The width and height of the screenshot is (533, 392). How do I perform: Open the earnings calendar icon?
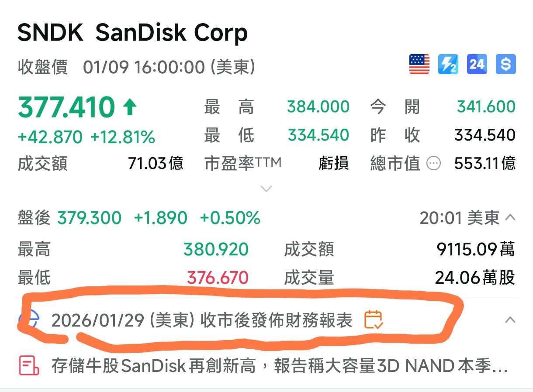[374, 320]
